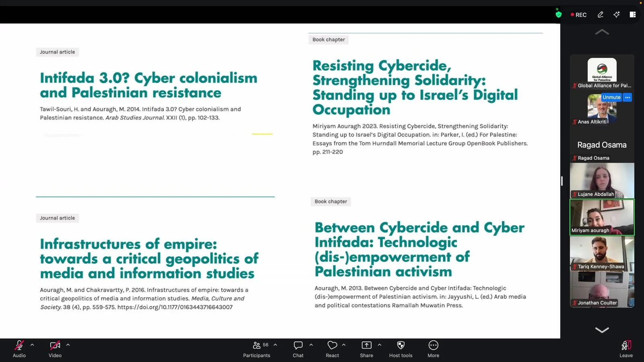Open three-dots menu on Anas Altikriti tile

tap(627, 97)
